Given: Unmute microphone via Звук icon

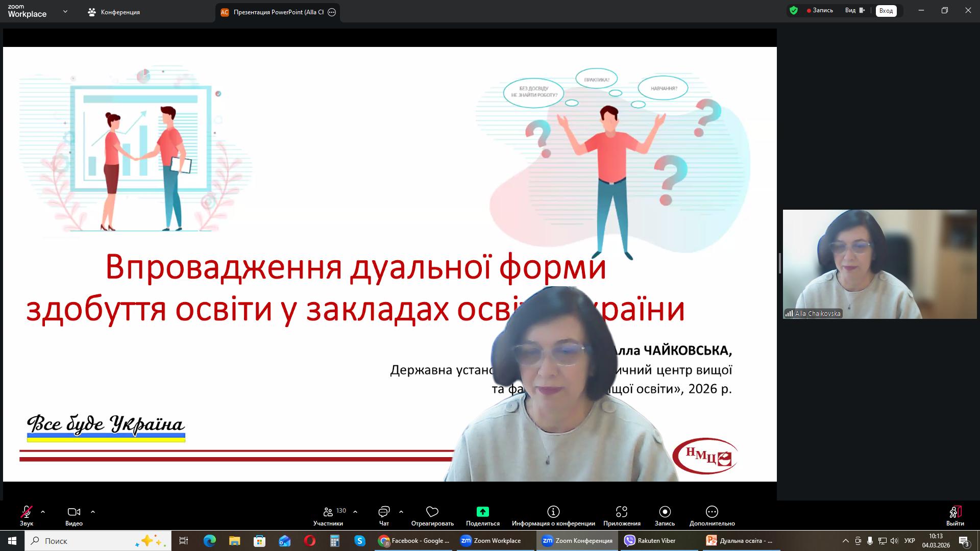Looking at the screenshot, I should (x=27, y=512).
